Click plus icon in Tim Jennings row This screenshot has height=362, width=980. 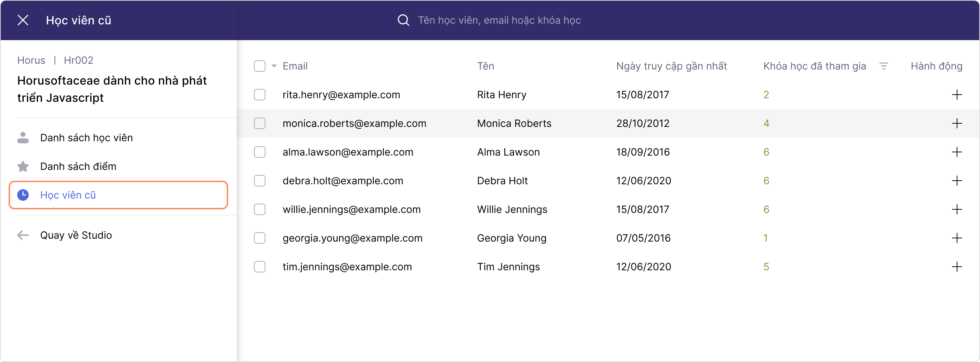[956, 267]
